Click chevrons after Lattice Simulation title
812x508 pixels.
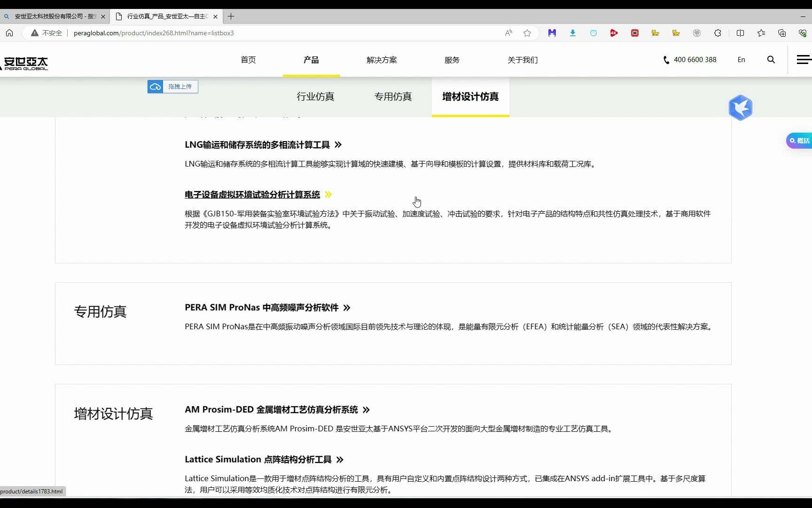click(340, 460)
